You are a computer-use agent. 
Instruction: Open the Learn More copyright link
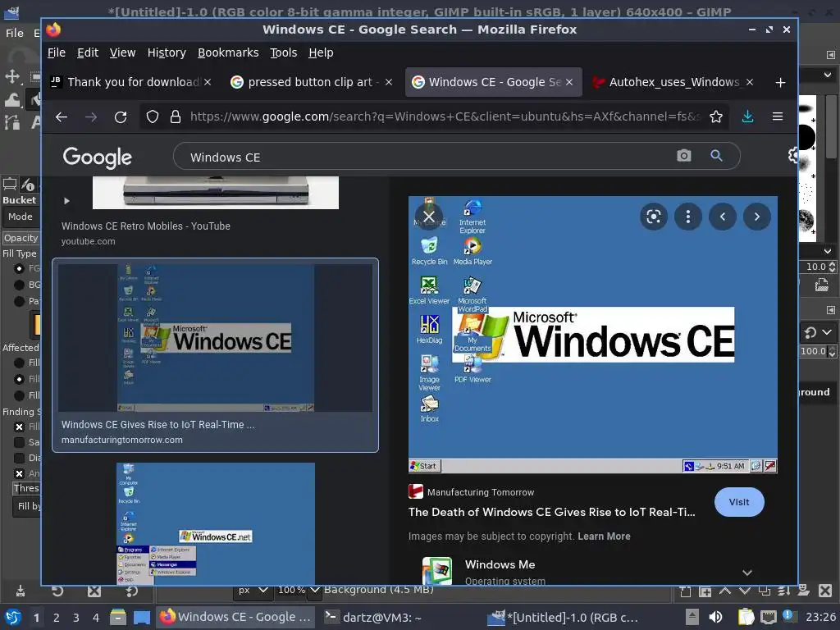(x=604, y=536)
